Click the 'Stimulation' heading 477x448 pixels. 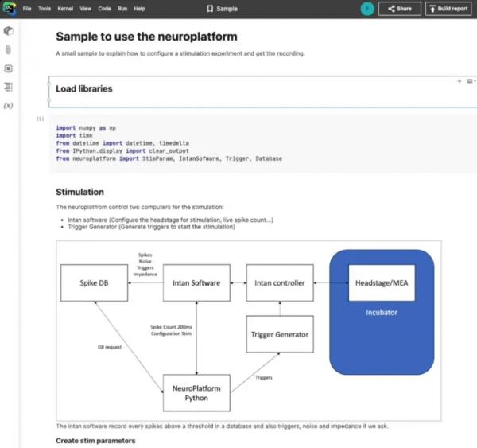(x=80, y=193)
